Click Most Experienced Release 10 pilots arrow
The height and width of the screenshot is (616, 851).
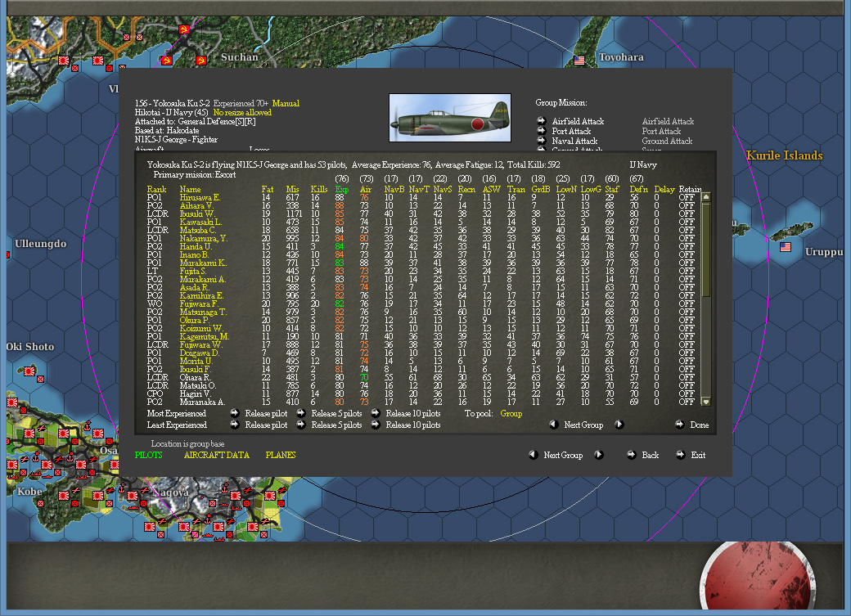coord(375,413)
